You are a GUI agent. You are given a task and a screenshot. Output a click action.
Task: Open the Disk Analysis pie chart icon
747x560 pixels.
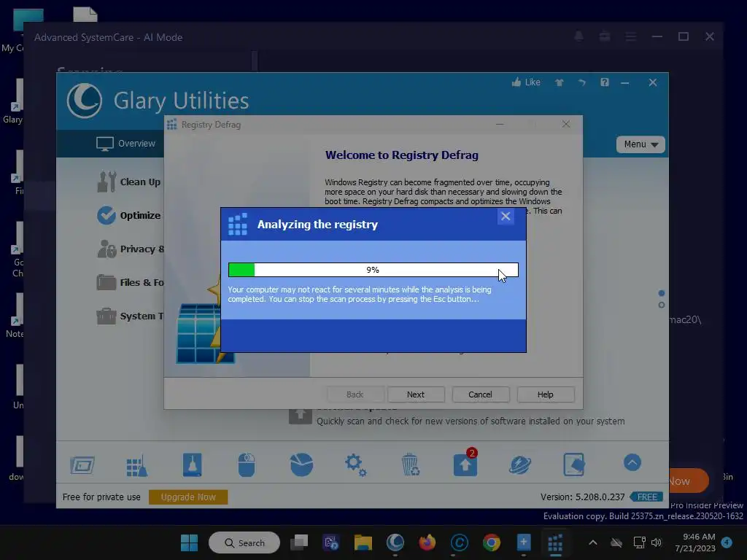301,464
